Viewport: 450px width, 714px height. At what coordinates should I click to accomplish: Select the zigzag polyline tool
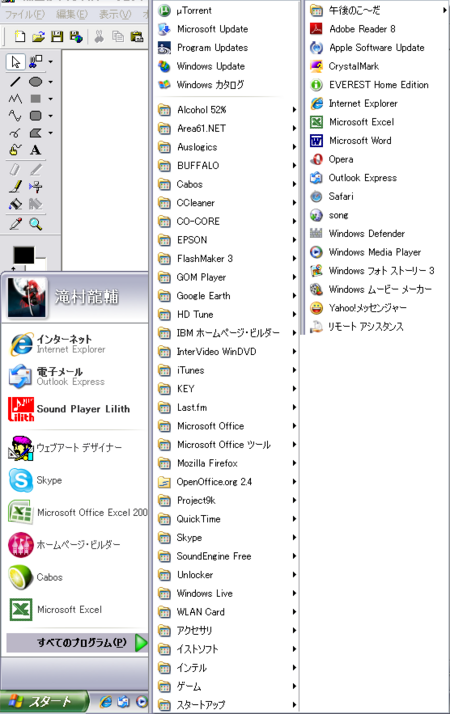[15, 99]
